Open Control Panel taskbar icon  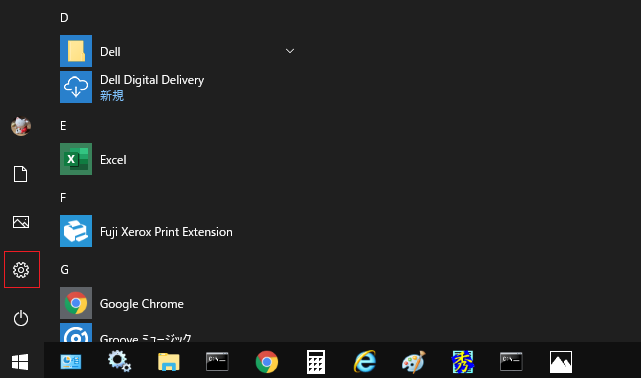click(x=71, y=362)
